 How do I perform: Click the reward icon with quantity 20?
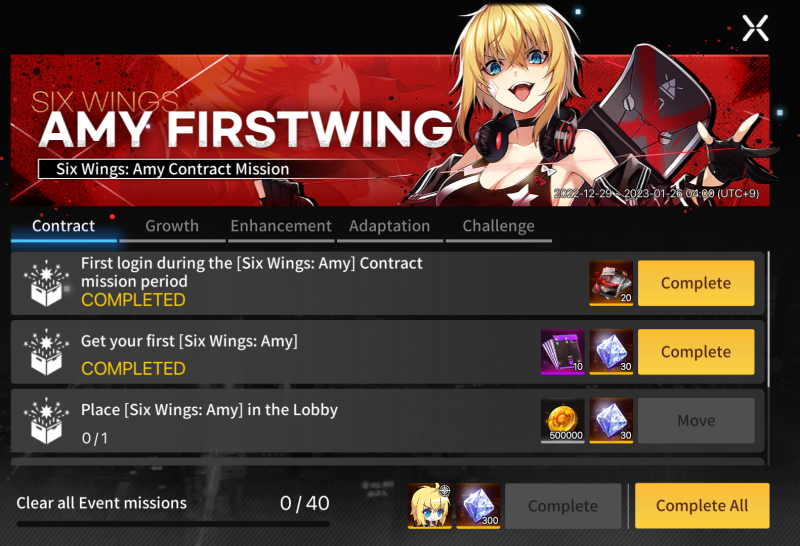(611, 283)
